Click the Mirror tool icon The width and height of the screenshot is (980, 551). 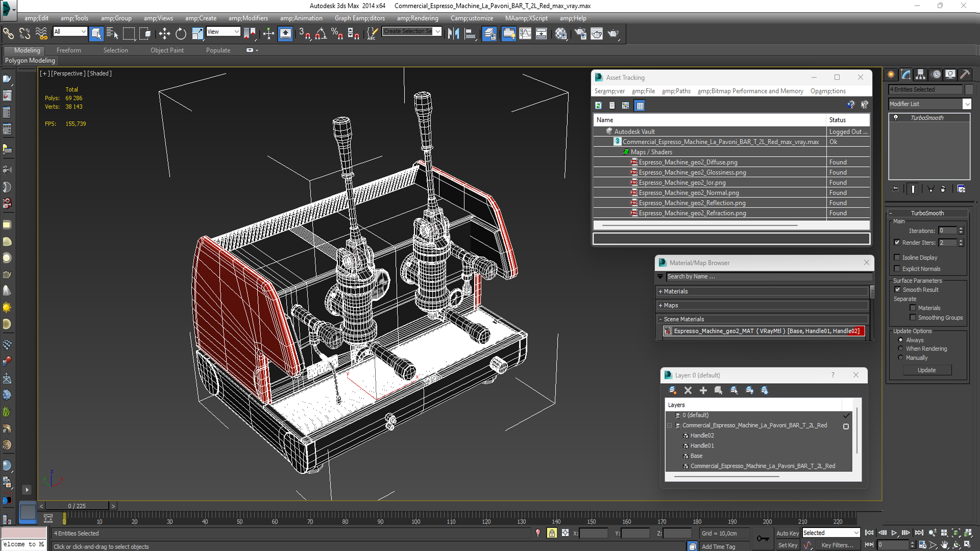[453, 34]
